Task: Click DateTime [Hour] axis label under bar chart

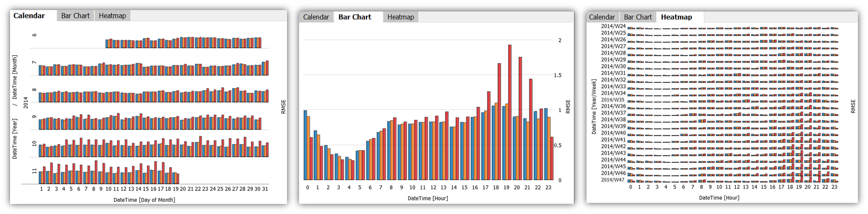Action: [x=428, y=198]
